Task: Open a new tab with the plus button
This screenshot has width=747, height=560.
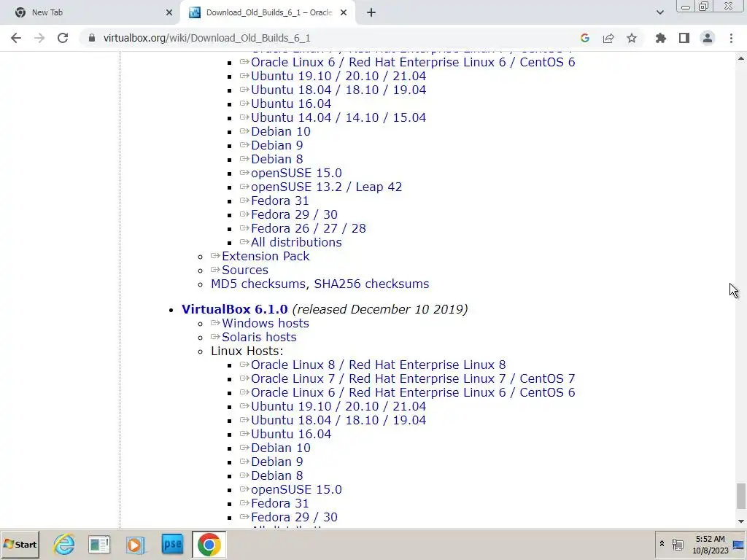Action: click(371, 13)
